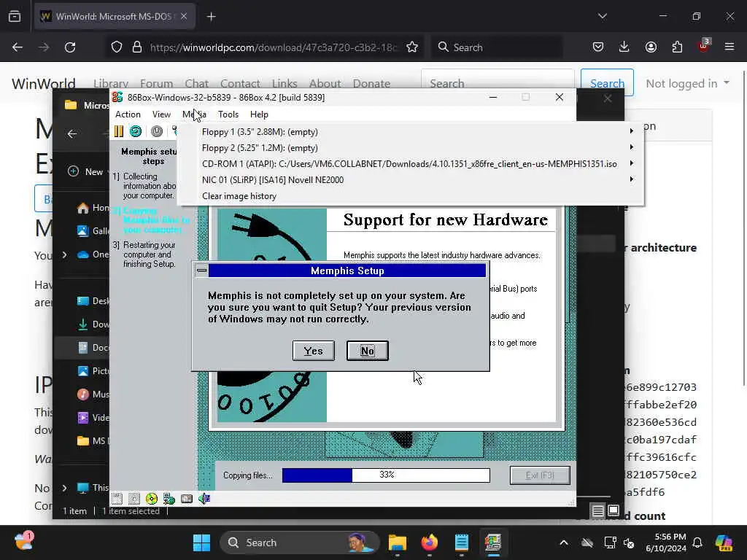Viewport: 747px width, 560px height.
Task: Click the Copying files progress bar
Action: 386,475
